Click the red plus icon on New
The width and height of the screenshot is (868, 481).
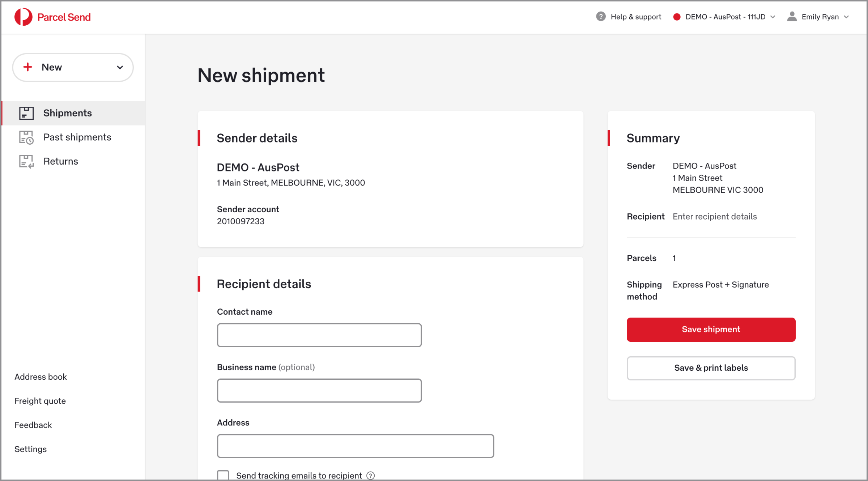click(x=28, y=67)
